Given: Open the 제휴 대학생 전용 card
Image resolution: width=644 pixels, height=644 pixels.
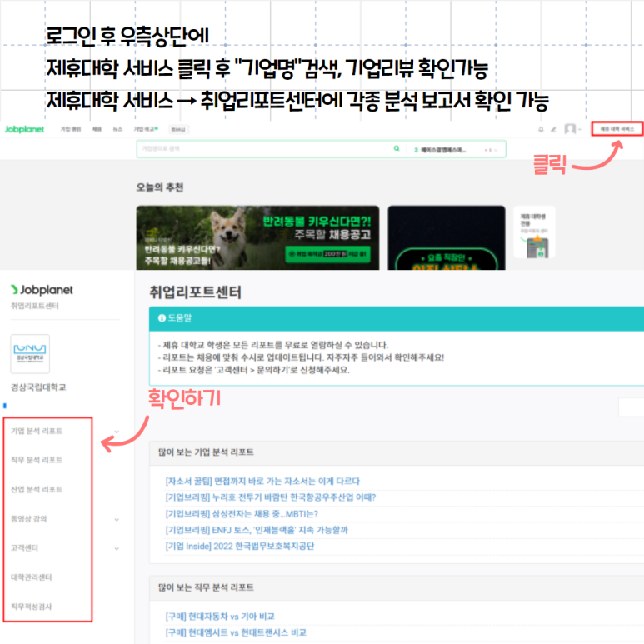Looking at the screenshot, I should point(534,232).
